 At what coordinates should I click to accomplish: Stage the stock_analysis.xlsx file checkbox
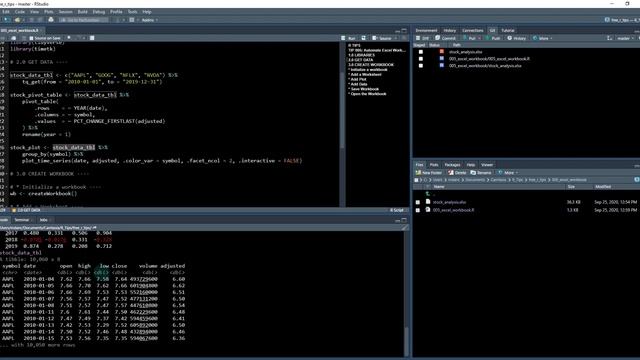point(421,52)
